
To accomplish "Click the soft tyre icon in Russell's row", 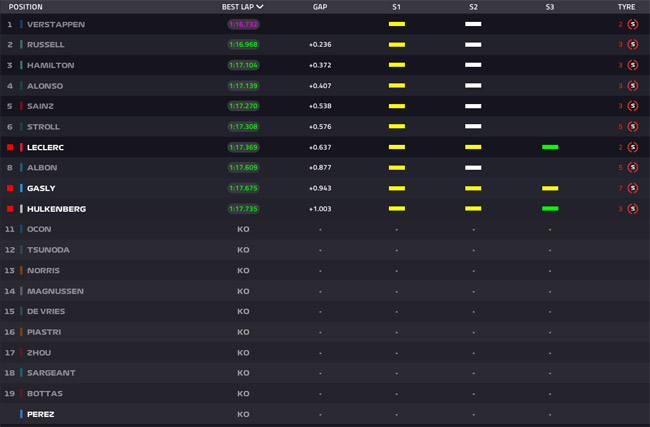I will [x=633, y=44].
